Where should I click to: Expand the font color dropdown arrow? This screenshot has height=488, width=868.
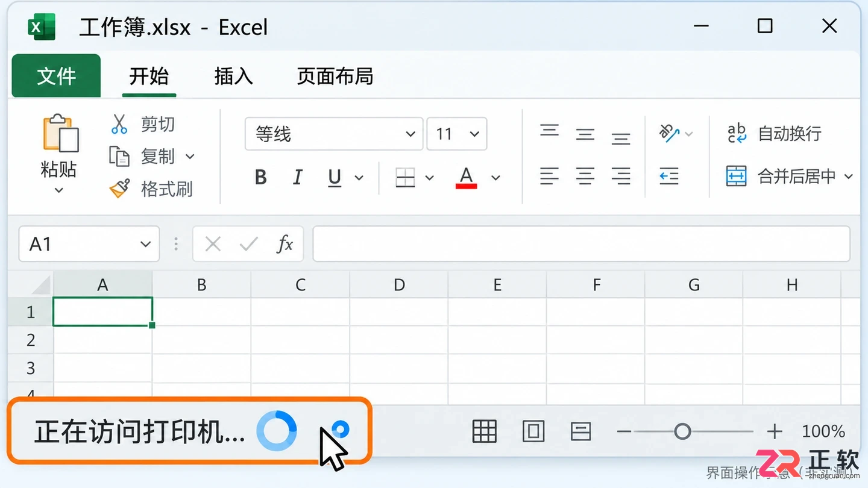pos(495,178)
